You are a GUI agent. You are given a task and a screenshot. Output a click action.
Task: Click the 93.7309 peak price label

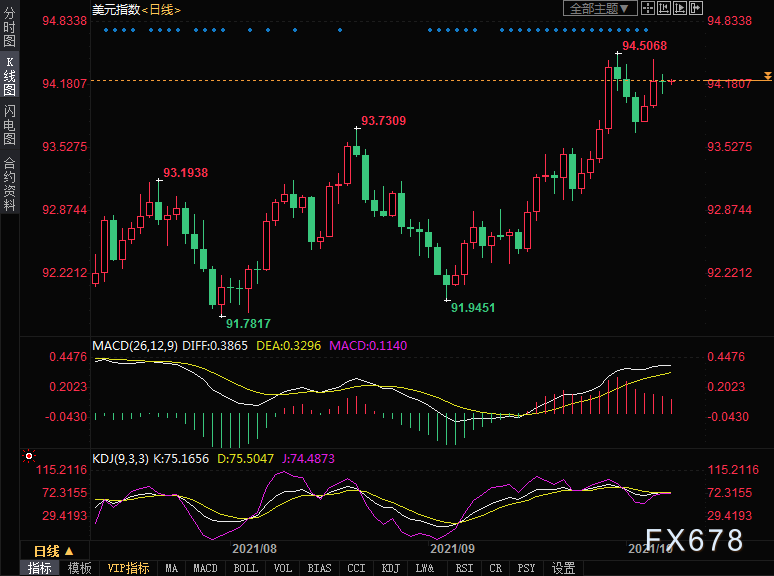point(384,120)
